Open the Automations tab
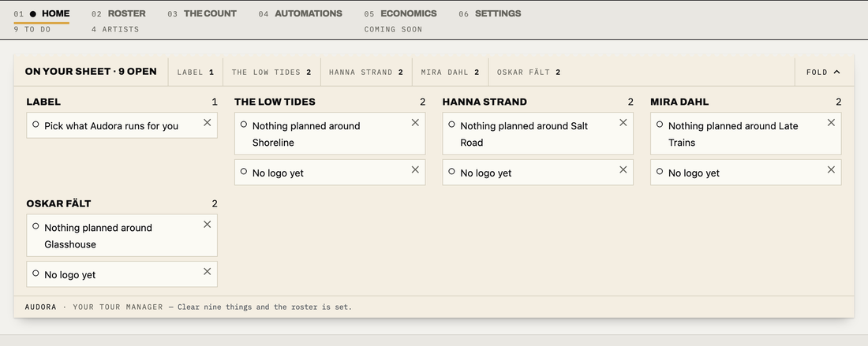The image size is (868, 346). [x=300, y=14]
